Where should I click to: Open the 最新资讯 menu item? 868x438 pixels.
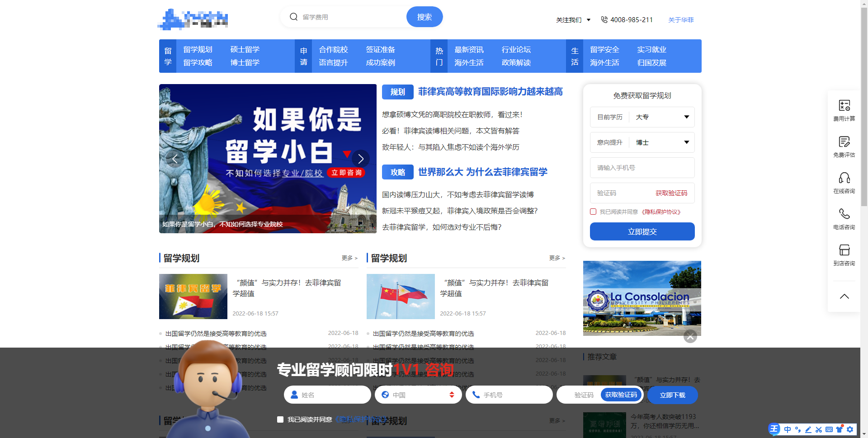click(469, 49)
